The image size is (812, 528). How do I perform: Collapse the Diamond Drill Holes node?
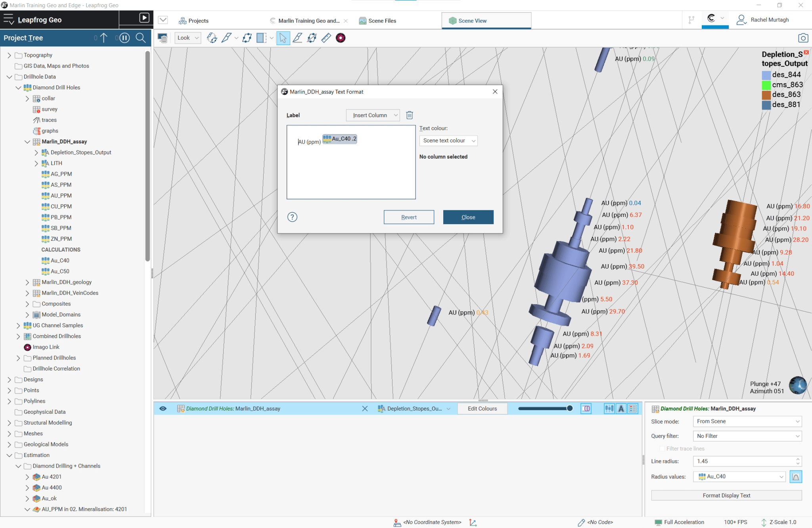[x=18, y=88]
